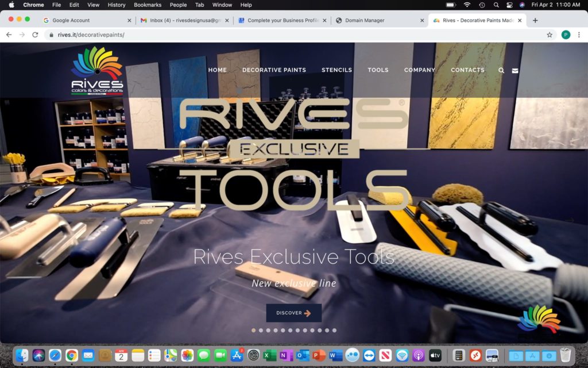Screen dimensions: 588x368
Task: Open the STENCILS nav link
Action: click(336, 70)
